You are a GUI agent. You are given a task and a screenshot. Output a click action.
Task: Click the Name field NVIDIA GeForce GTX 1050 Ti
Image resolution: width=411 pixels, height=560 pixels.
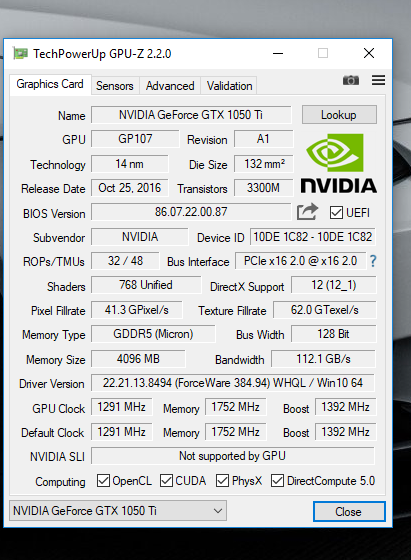click(x=191, y=115)
